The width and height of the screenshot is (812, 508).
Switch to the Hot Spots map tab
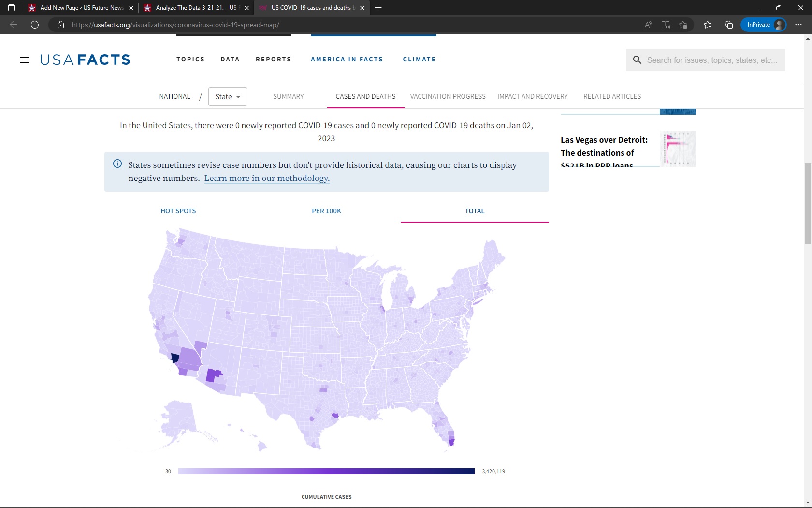coord(178,211)
